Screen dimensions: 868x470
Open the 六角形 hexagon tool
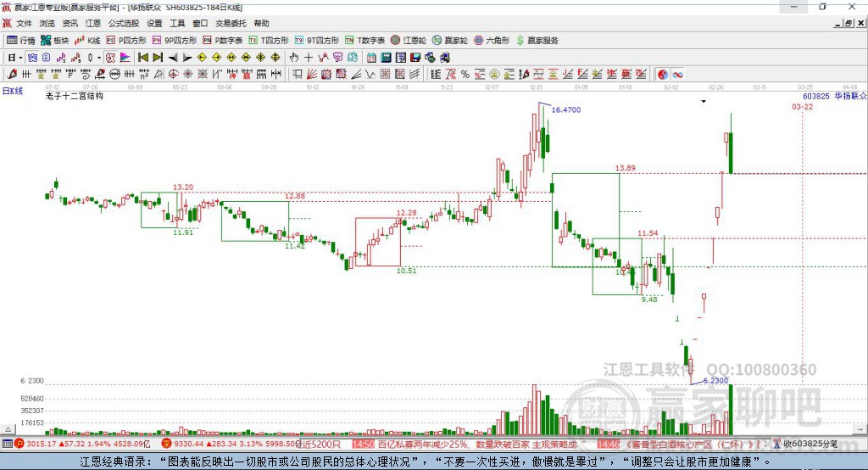point(492,41)
